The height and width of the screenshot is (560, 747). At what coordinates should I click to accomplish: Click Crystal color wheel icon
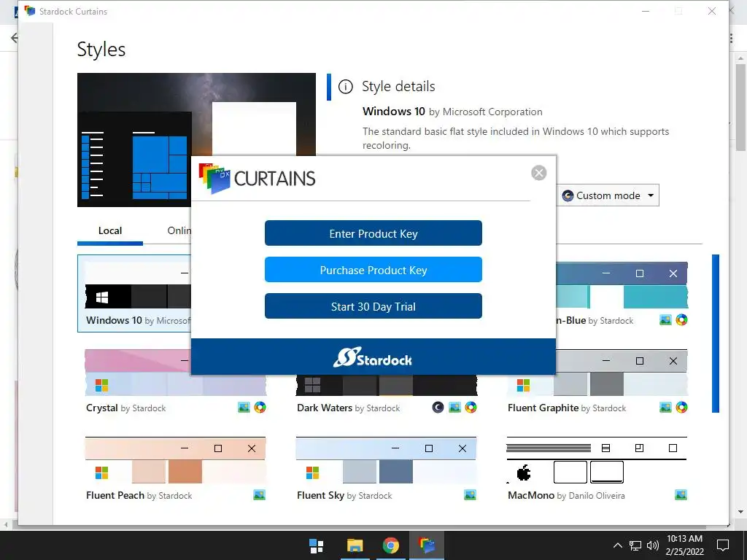click(260, 407)
